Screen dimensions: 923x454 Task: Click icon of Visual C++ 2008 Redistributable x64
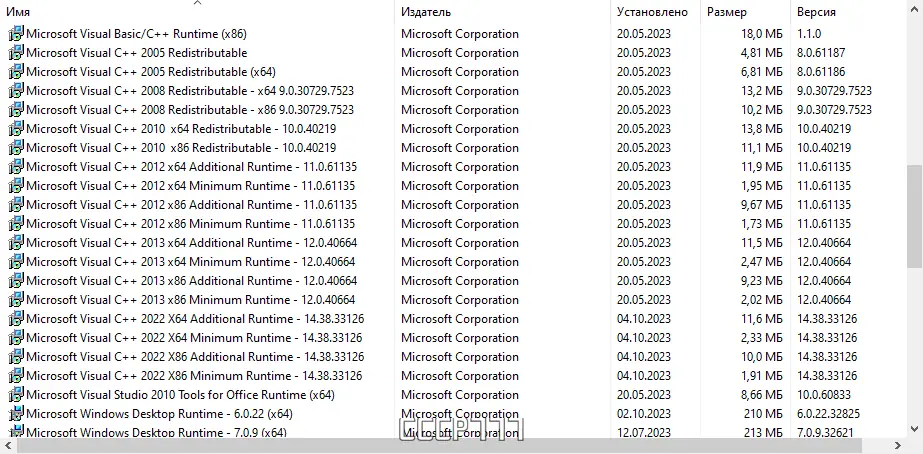(x=16, y=91)
